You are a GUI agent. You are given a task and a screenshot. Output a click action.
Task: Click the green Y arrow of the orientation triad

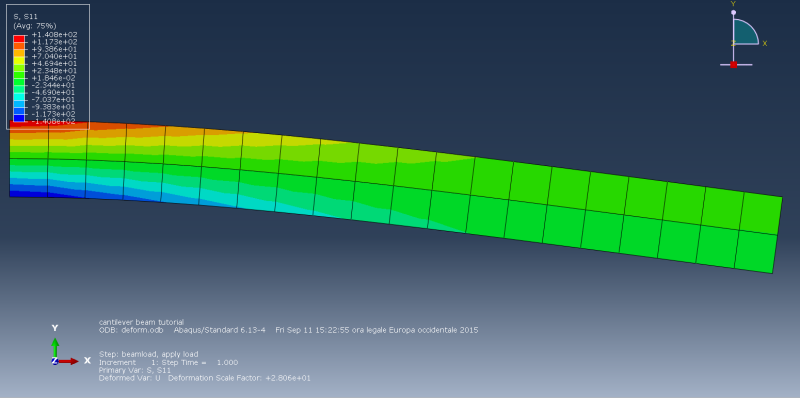tap(55, 347)
